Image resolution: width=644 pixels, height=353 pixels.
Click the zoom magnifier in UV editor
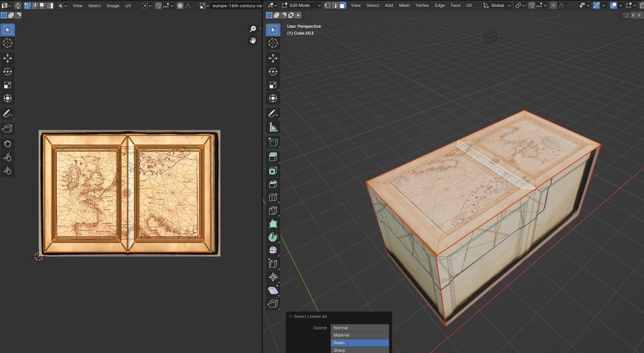(253, 29)
